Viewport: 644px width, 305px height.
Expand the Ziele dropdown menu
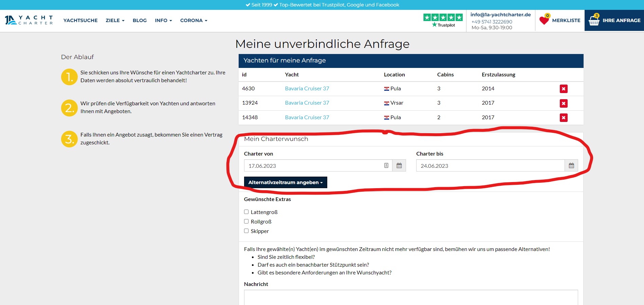point(115,20)
